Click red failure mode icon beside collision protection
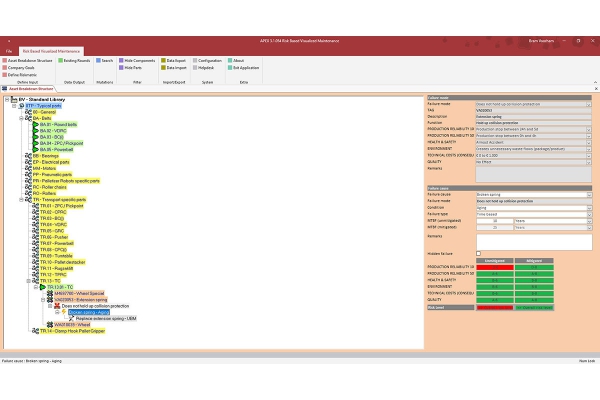This screenshot has width=600, height=400. point(57,306)
